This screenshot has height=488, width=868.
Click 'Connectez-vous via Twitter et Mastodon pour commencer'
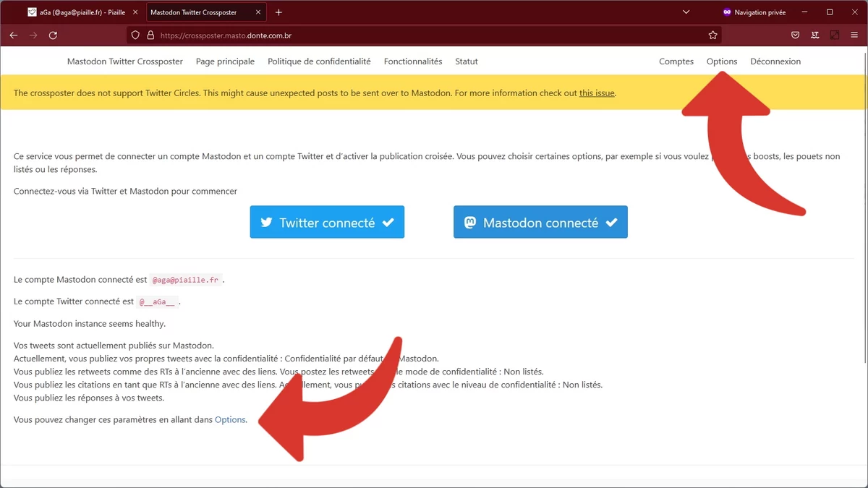coord(125,191)
